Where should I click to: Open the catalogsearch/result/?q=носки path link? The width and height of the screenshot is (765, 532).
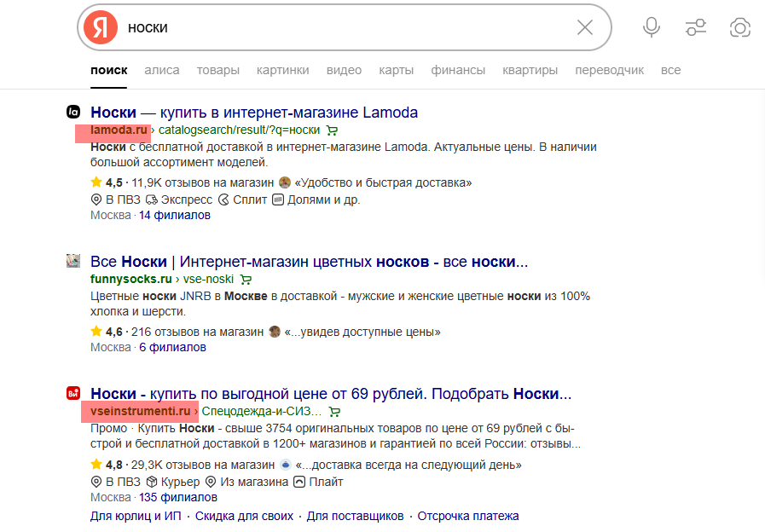click(x=239, y=130)
